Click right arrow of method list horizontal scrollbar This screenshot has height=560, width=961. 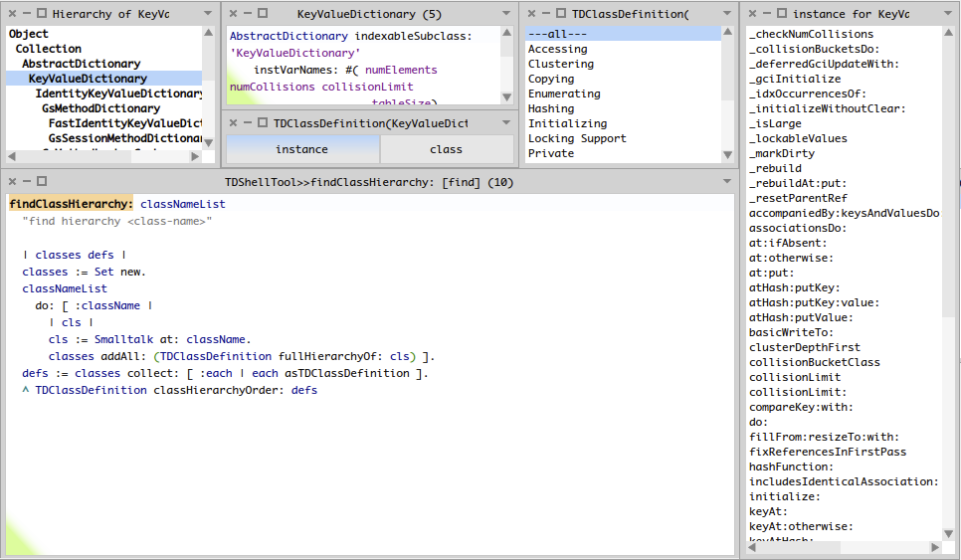935,547
